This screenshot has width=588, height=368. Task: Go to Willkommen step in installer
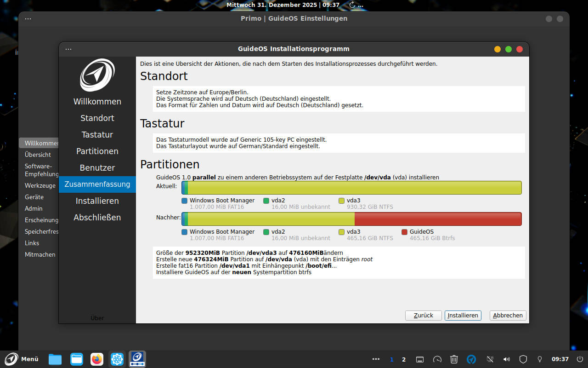pyautogui.click(x=97, y=102)
